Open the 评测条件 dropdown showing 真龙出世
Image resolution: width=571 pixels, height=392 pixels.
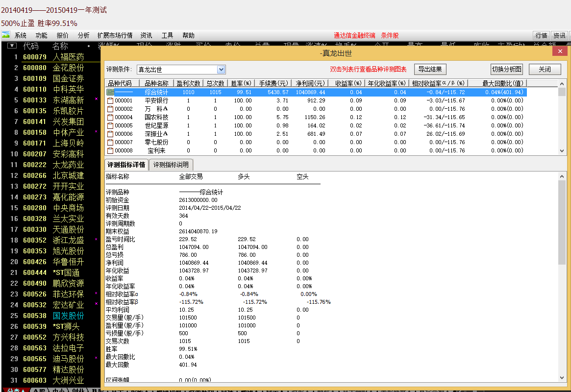(221, 70)
